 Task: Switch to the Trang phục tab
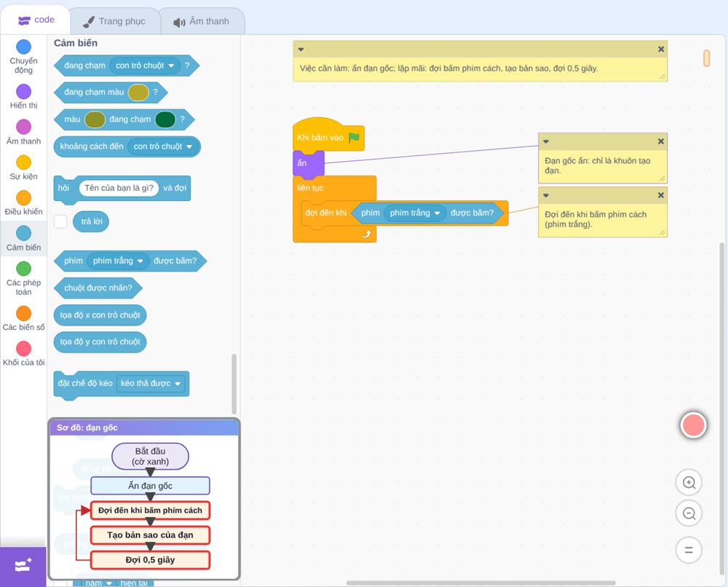point(114,21)
